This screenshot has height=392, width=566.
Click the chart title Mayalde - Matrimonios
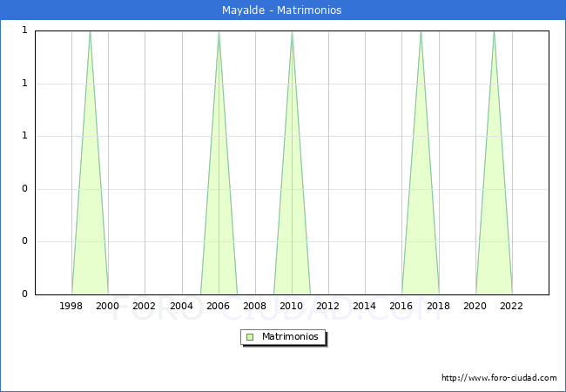pyautogui.click(x=283, y=10)
